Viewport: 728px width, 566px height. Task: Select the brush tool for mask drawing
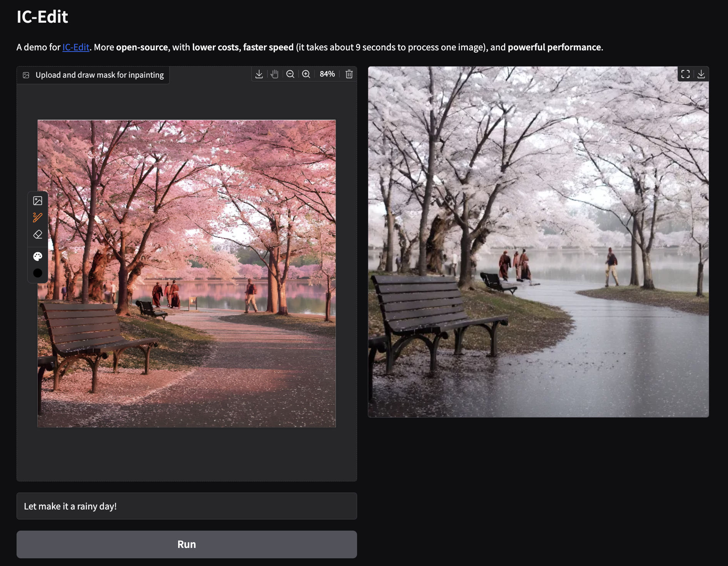click(38, 218)
